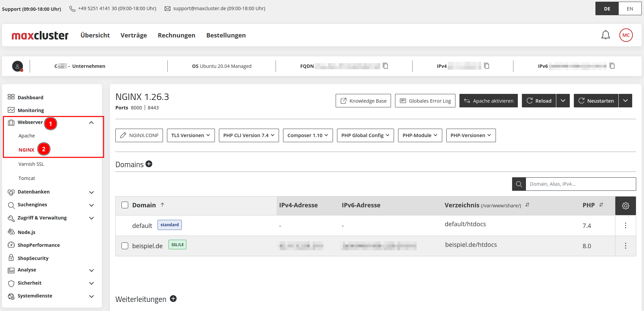Expand Neustarten options arrow
The width and height of the screenshot is (644, 311).
tap(625, 101)
